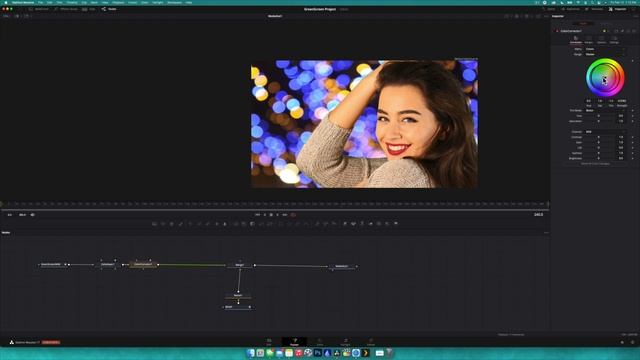Toggle the Effects Library panel

tap(65, 9)
